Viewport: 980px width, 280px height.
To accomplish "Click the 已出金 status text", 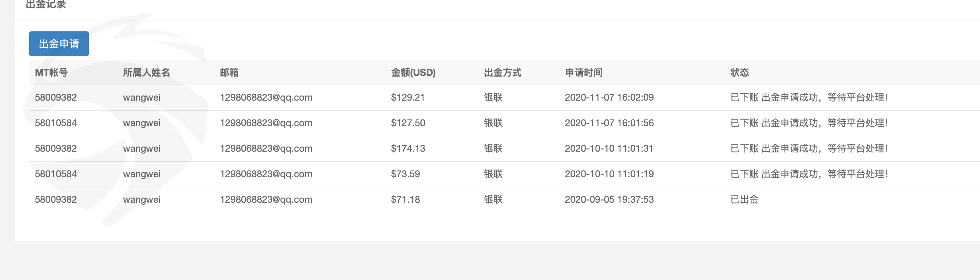I will click(744, 200).
